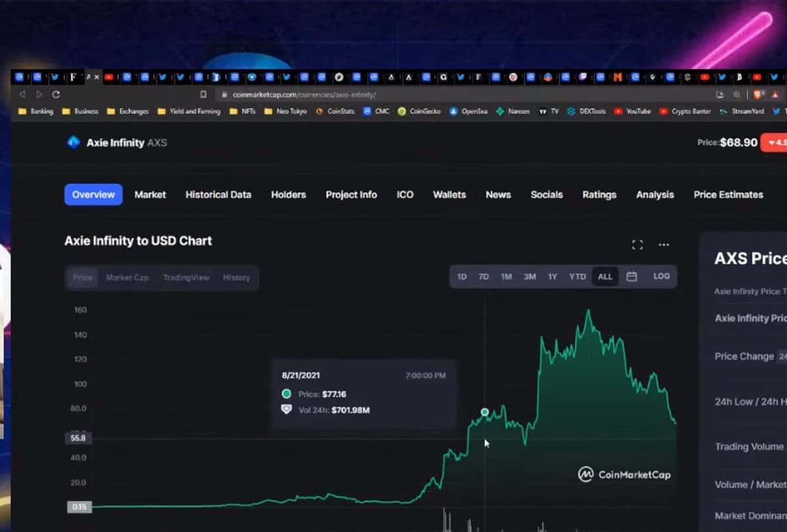This screenshot has height=532, width=787.
Task: Set chart range to 1D
Action: pos(462,277)
